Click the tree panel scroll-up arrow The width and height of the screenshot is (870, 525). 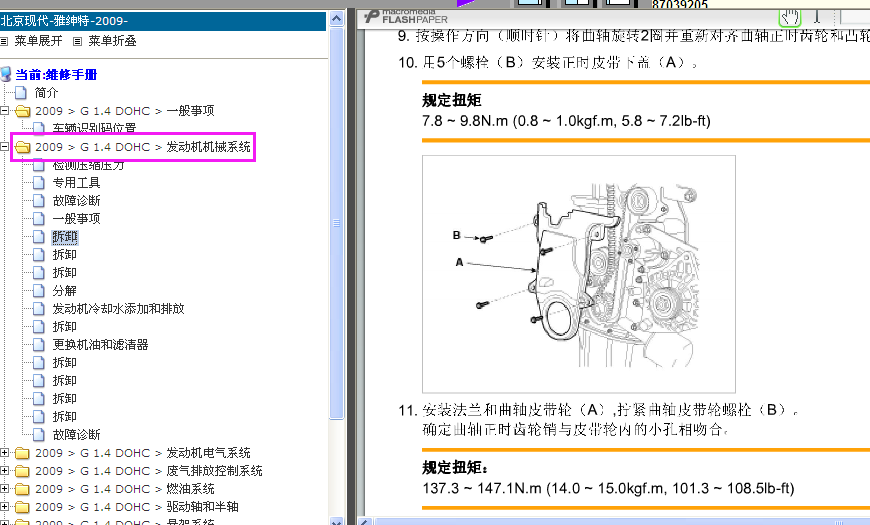(336, 18)
